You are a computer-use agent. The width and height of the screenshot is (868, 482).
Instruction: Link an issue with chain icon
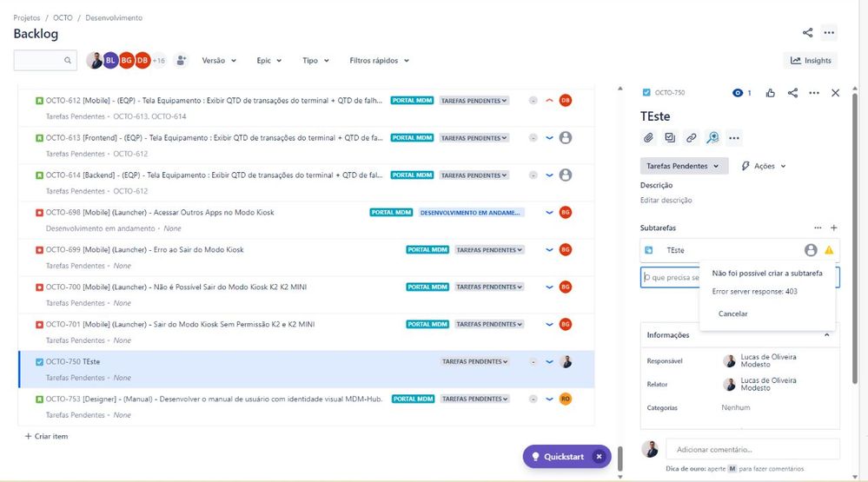pos(692,138)
